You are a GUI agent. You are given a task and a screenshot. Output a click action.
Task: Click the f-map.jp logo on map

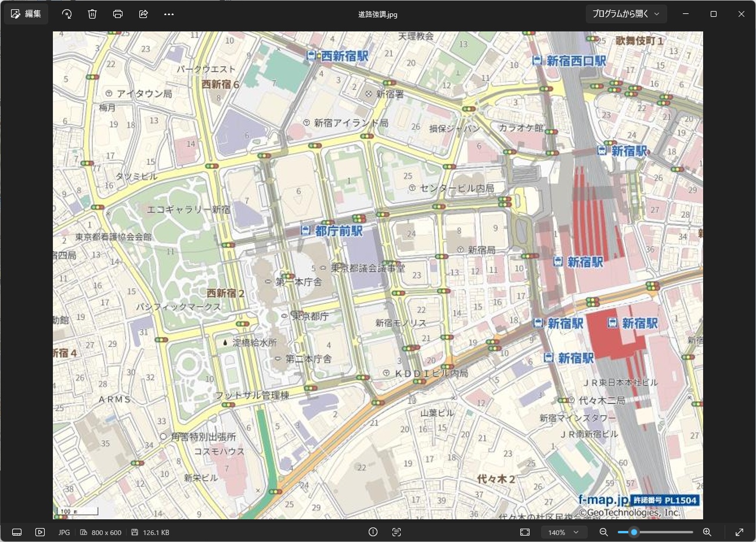(603, 500)
